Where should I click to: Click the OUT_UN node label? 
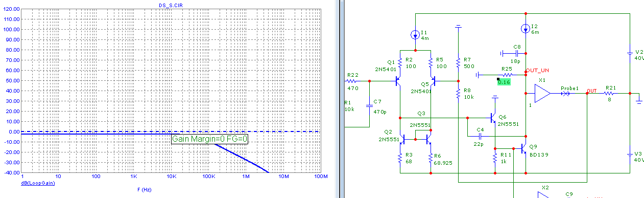point(537,70)
